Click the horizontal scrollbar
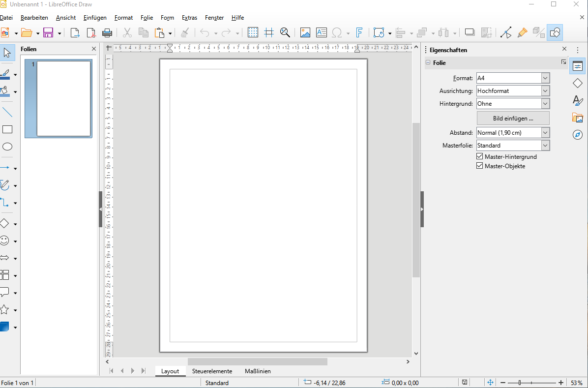588x388 pixels. [x=257, y=362]
